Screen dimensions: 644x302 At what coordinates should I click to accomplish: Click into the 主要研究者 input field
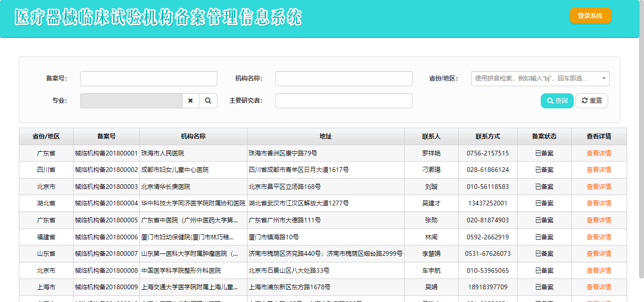coord(344,101)
